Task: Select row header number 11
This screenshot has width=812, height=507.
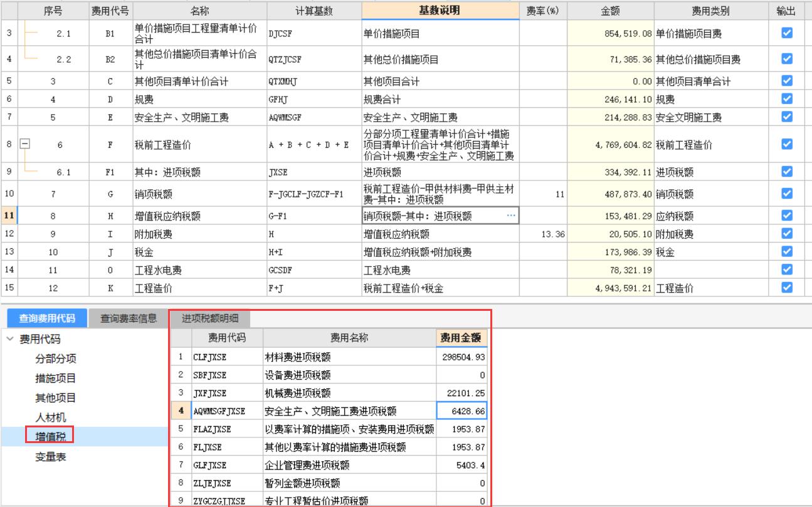Action: tap(9, 216)
